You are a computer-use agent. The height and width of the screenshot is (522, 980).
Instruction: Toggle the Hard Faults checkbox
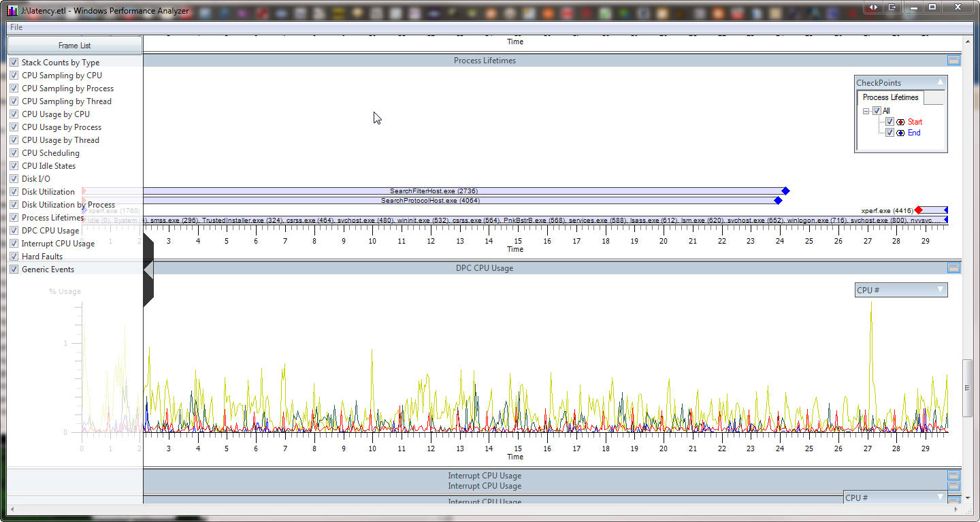[x=14, y=257]
